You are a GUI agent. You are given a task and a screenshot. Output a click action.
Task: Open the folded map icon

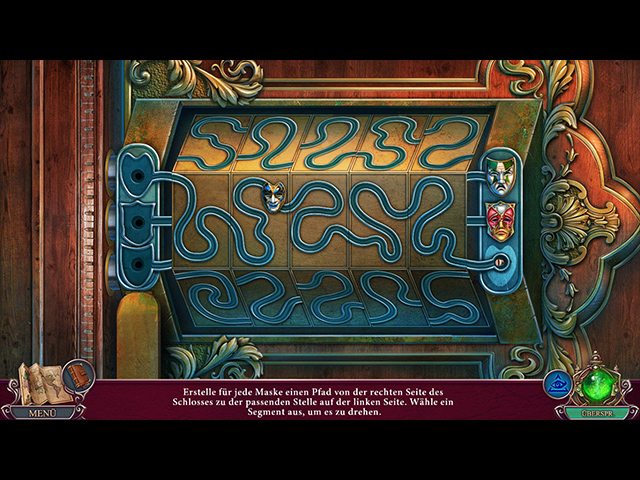(x=40, y=384)
